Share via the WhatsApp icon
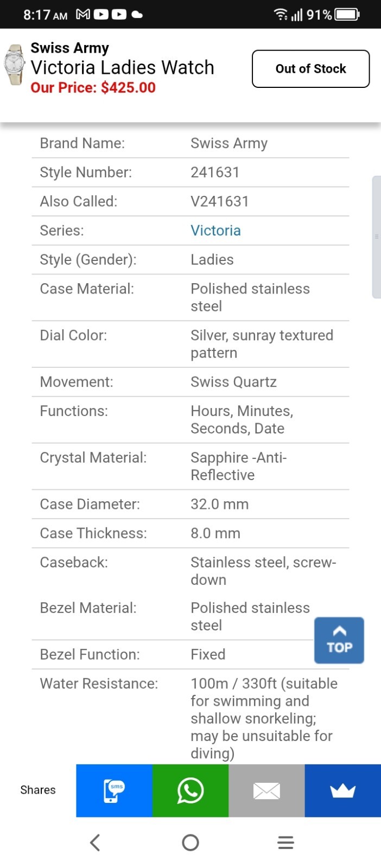 [190, 790]
